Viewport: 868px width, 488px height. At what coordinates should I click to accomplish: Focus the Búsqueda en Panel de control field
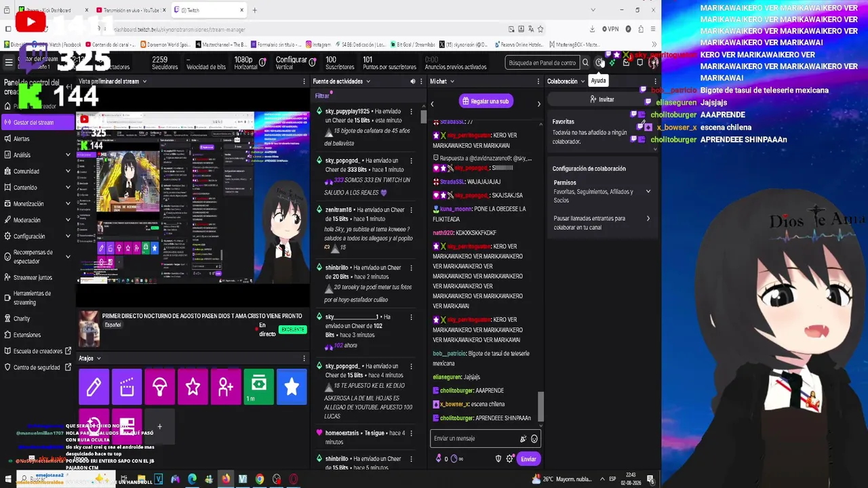[x=542, y=63]
